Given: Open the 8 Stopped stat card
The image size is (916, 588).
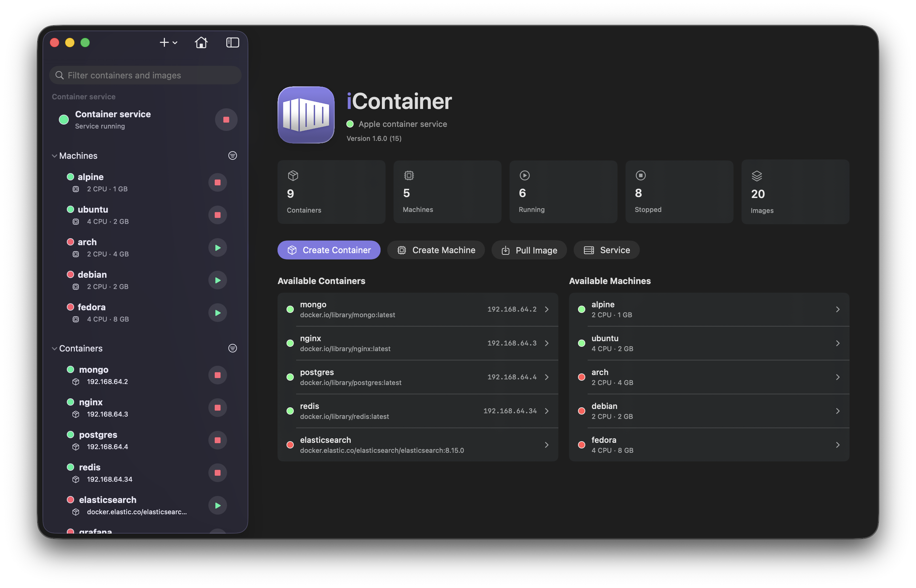Looking at the screenshot, I should 679,192.
